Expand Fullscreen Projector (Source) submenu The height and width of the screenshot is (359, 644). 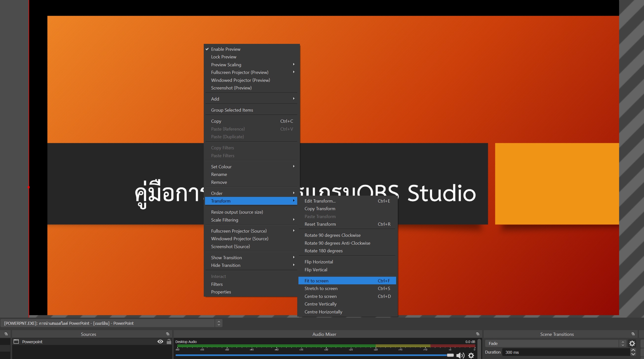251,231
